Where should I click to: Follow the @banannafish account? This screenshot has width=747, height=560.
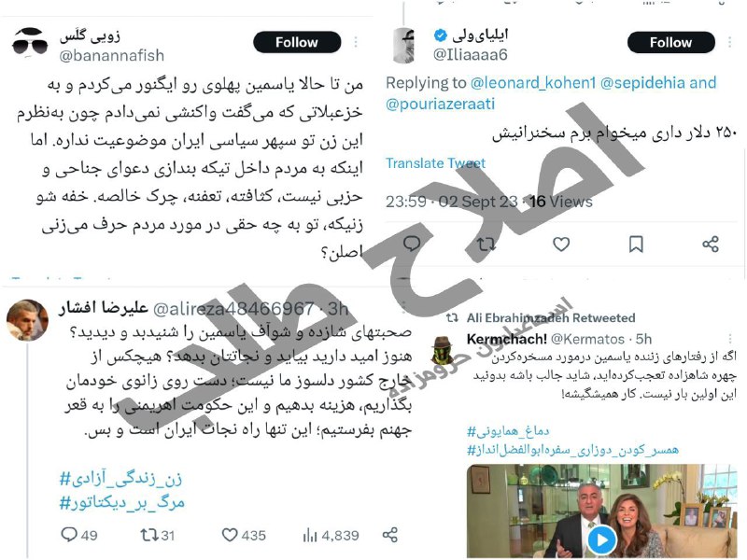(297, 42)
